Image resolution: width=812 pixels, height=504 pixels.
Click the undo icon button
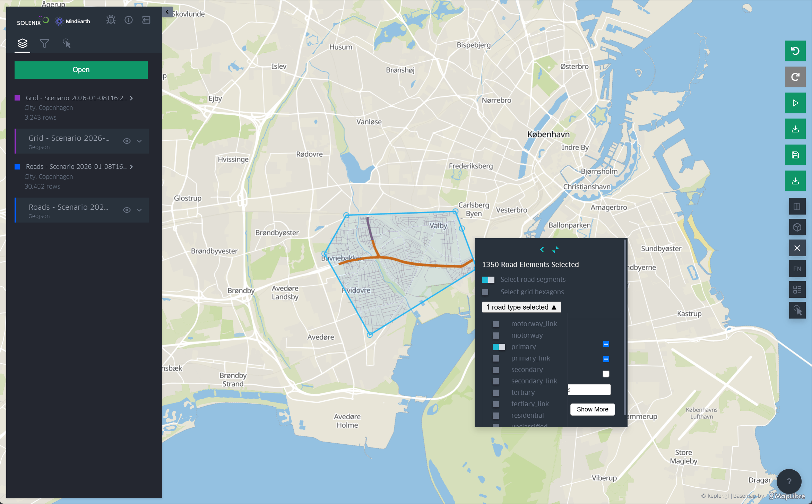(795, 51)
